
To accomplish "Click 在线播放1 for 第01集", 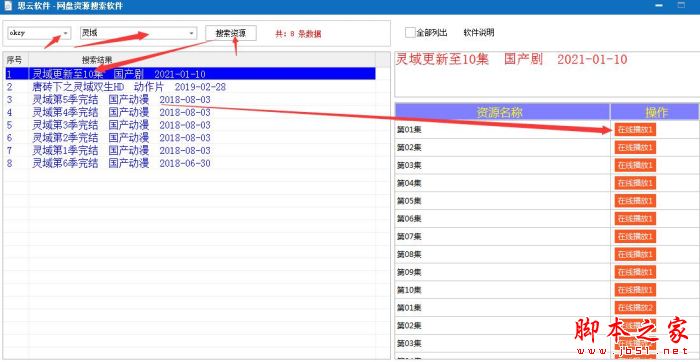I will point(635,129).
